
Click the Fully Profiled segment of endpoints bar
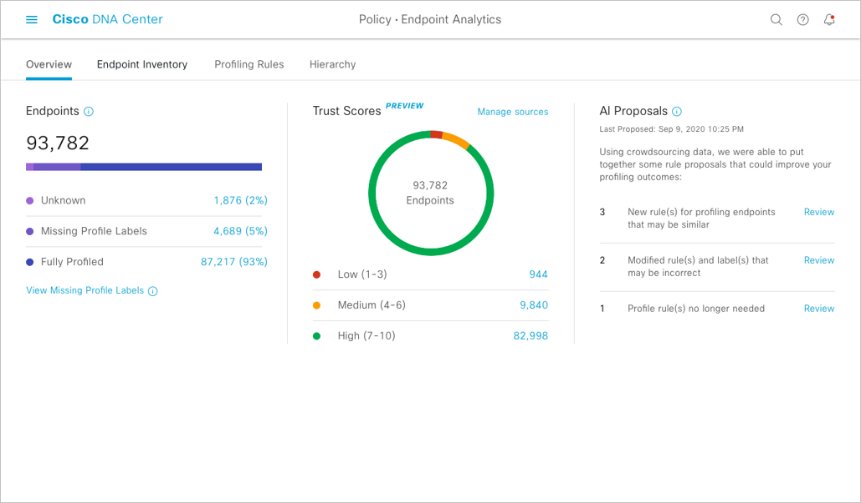[170, 167]
